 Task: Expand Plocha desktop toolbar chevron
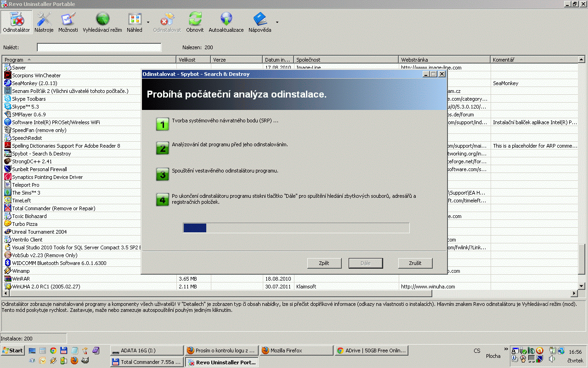(507, 349)
